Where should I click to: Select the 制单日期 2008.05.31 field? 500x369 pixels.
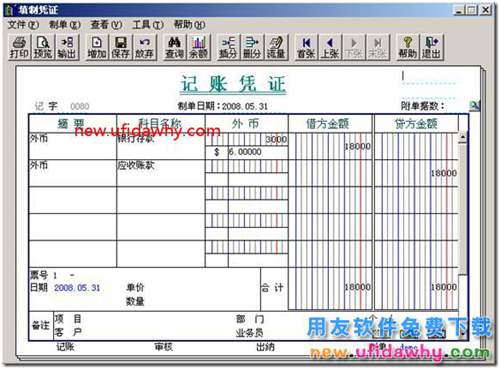[x=245, y=106]
